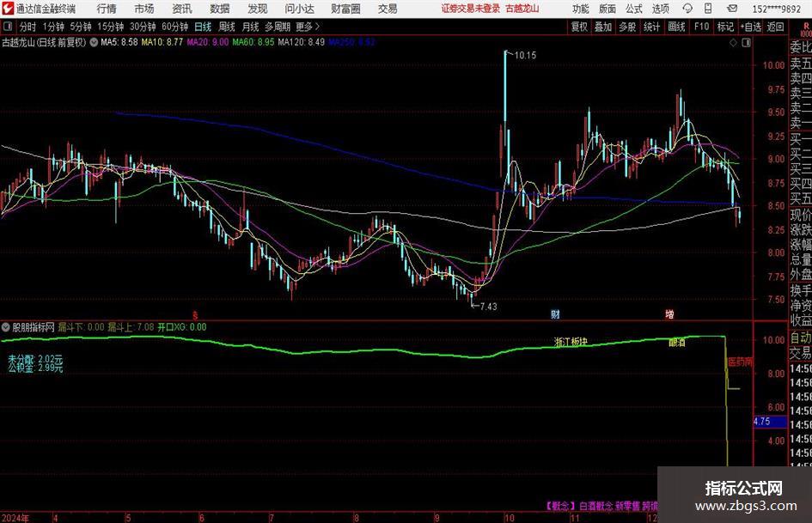Image resolution: width=812 pixels, height=523 pixels.
Task: Expand 更多 period options
Action: click(308, 27)
